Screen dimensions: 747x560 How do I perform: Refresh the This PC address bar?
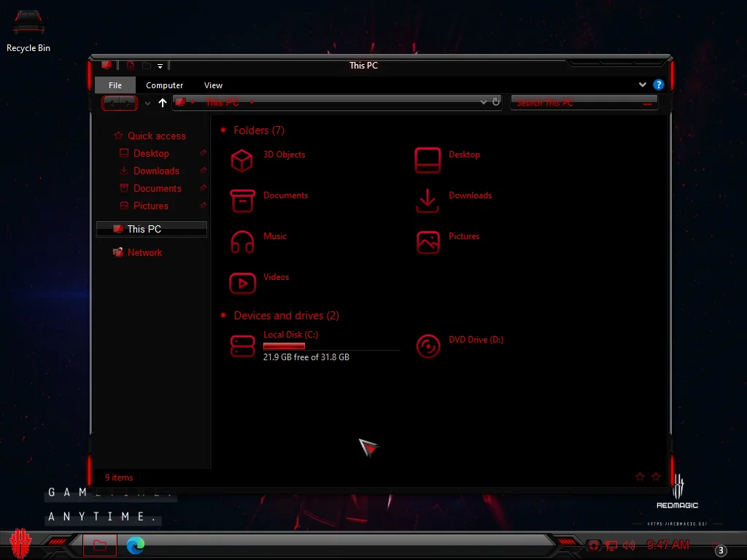coord(496,102)
